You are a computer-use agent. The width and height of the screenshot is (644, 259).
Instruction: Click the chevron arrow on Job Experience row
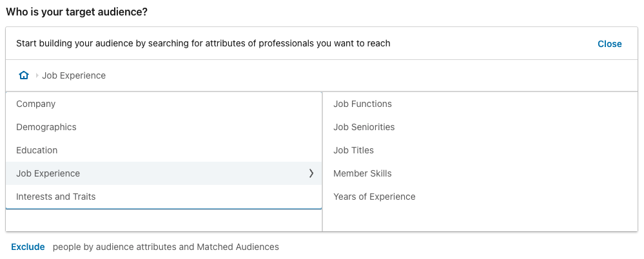pos(311,173)
